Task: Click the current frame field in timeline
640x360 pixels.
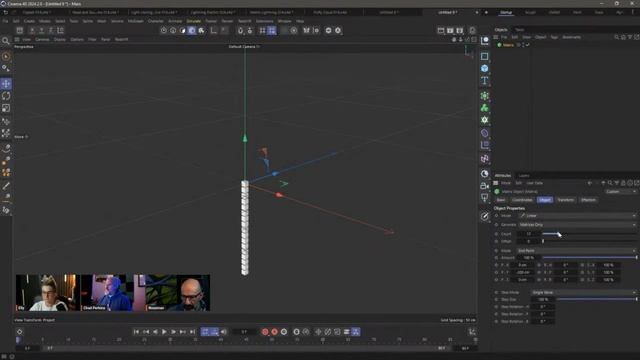Action: click(x=244, y=332)
